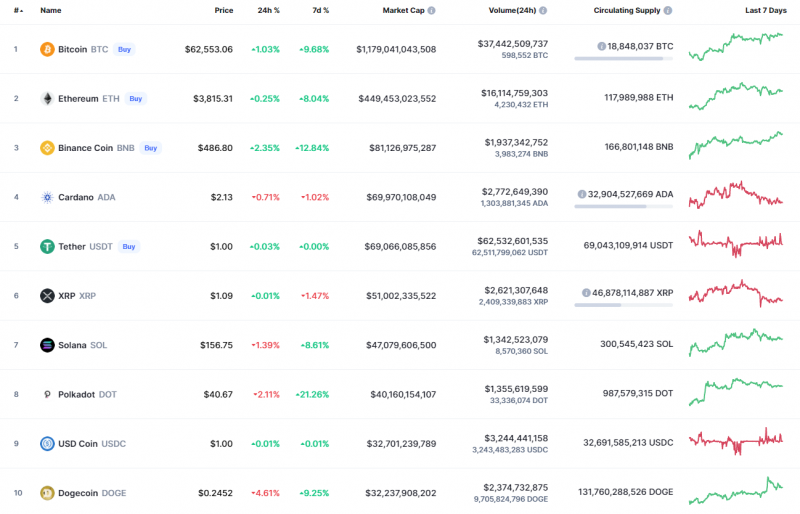Click XRP circulating supply progress bar
Image resolution: width=800 pixels, height=514 pixels.
(623, 305)
